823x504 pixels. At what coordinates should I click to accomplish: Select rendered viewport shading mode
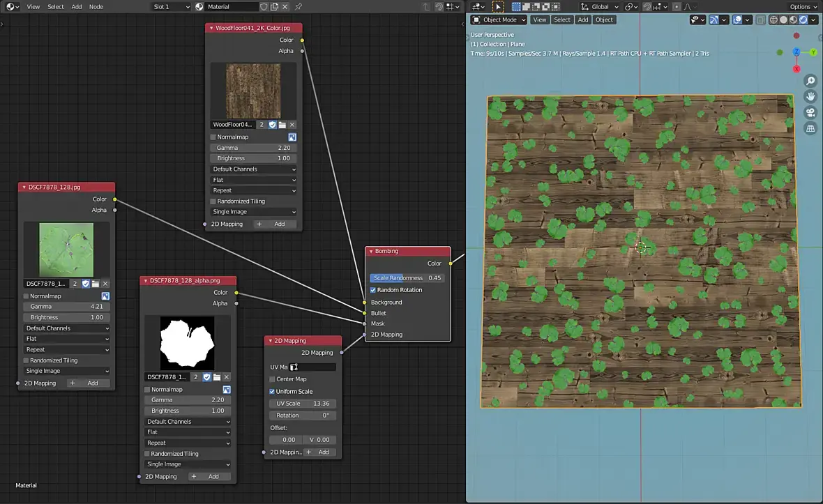pos(803,20)
